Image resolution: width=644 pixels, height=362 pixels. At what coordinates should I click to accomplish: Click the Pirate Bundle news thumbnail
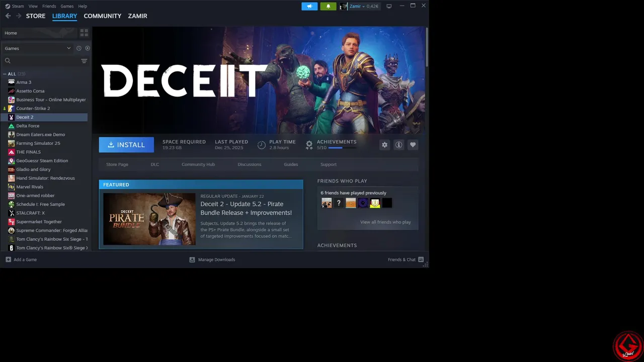click(149, 219)
